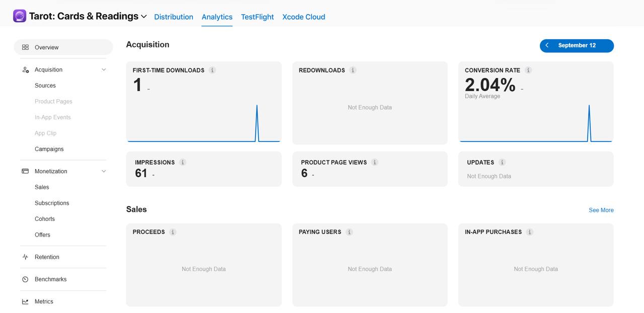The height and width of the screenshot is (313, 644).
Task: Click the First-Time Downloads chart
Action: coord(204,123)
